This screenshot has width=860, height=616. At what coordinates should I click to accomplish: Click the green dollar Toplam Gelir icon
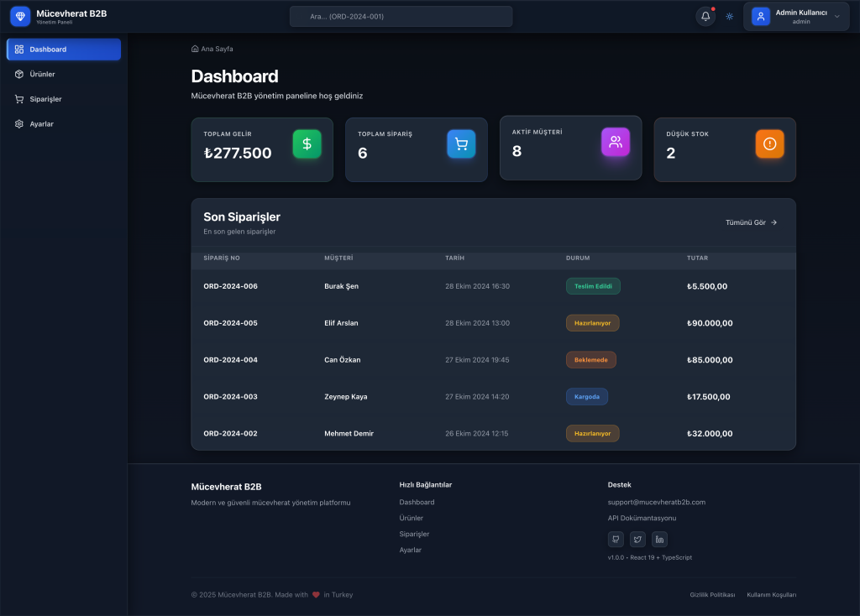pos(307,144)
